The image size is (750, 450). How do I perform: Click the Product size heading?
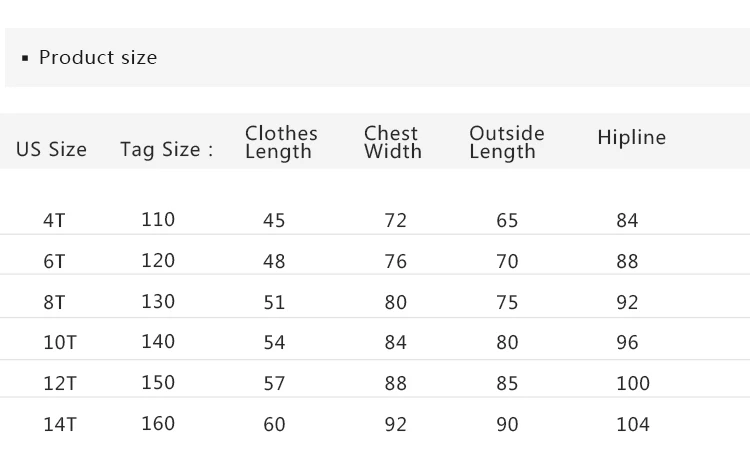coord(97,58)
